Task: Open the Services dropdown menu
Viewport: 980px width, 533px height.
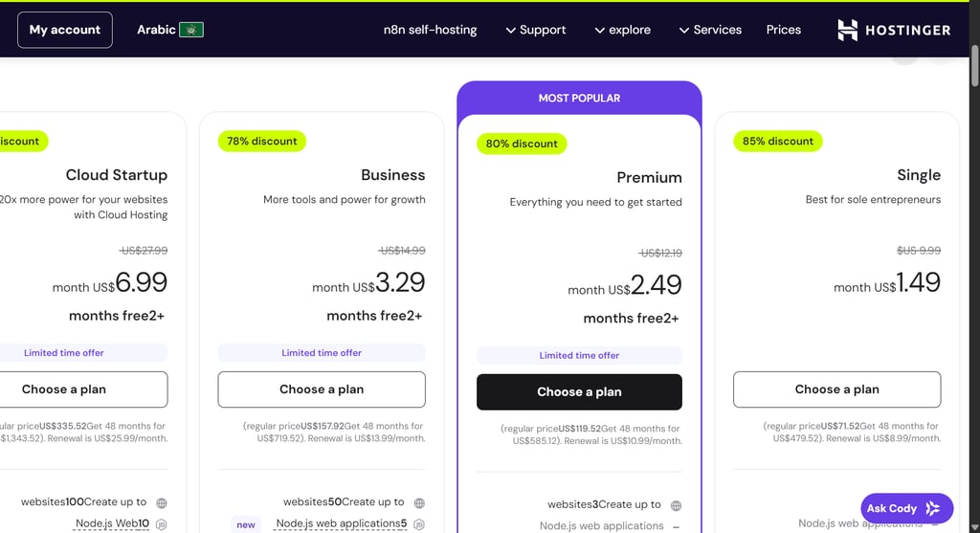Action: [710, 30]
